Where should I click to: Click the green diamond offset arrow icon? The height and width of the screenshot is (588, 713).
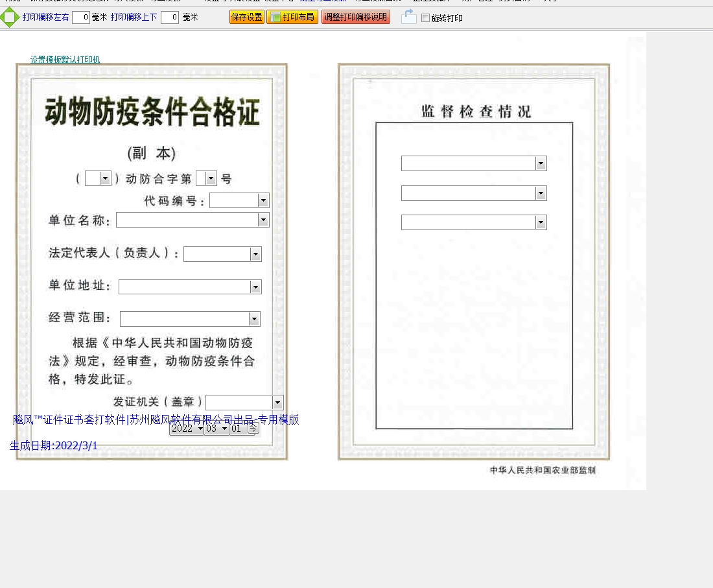[10, 18]
